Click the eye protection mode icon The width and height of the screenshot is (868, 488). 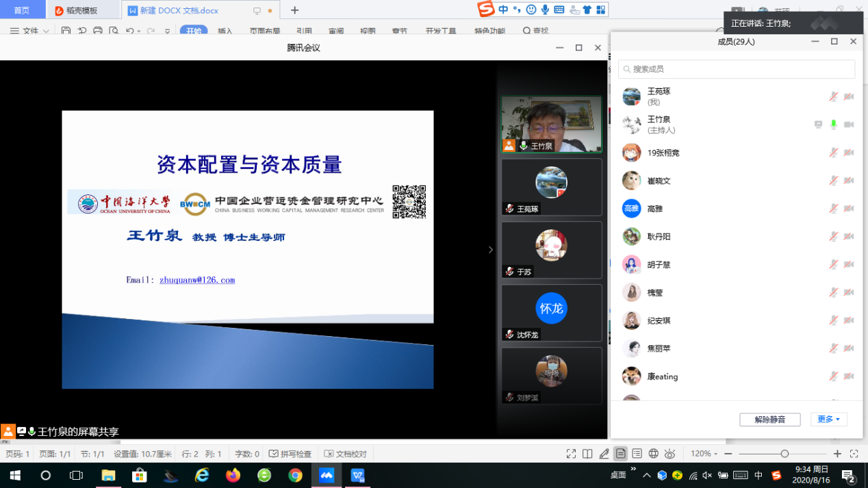tap(669, 454)
